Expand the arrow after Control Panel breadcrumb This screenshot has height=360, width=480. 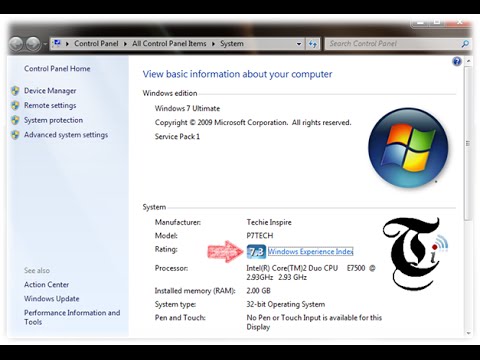(125, 44)
